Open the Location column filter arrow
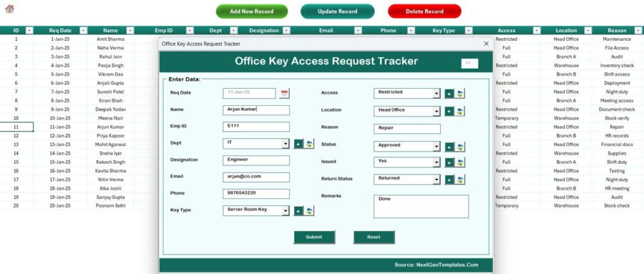The width and height of the screenshot is (644, 274). click(588, 30)
